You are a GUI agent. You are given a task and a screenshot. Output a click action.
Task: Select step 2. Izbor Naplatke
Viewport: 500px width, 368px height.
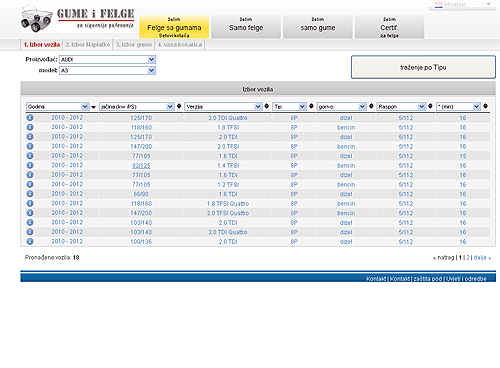click(88, 44)
